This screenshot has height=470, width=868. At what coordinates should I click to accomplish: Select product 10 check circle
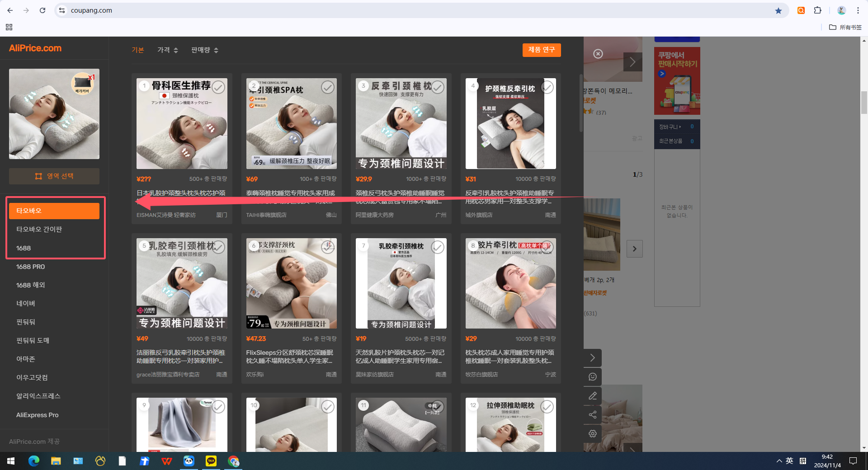pos(328,406)
